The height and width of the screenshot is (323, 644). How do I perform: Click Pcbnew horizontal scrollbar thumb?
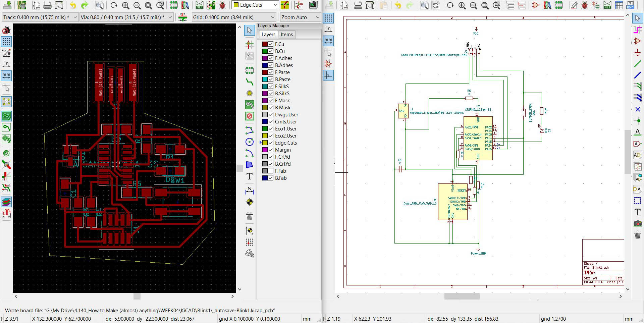coord(137,297)
